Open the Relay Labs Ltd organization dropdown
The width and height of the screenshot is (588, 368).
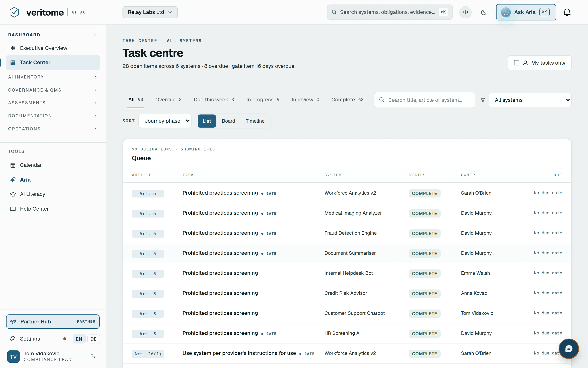pos(150,12)
